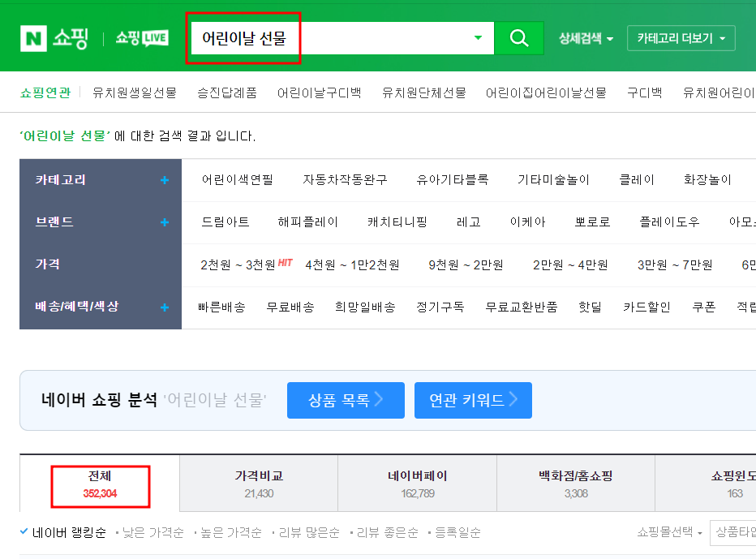Sort by 낮은 가격순
Screen dimensions: 756x559
(152, 532)
